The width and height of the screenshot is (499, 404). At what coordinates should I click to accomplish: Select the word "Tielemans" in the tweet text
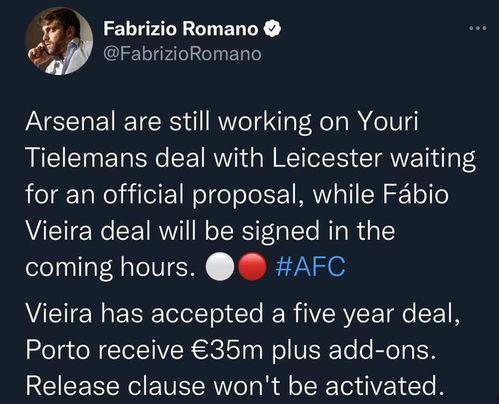pyautogui.click(x=86, y=157)
